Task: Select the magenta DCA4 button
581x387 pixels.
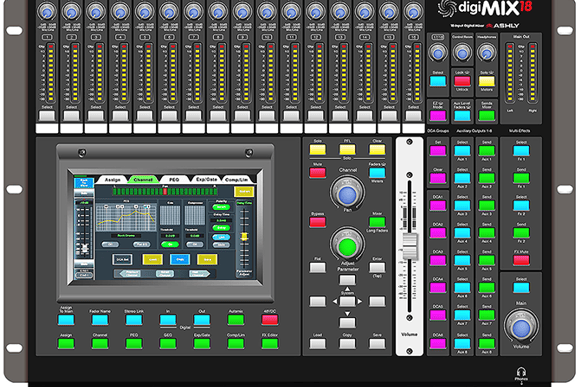Action: coord(438,288)
